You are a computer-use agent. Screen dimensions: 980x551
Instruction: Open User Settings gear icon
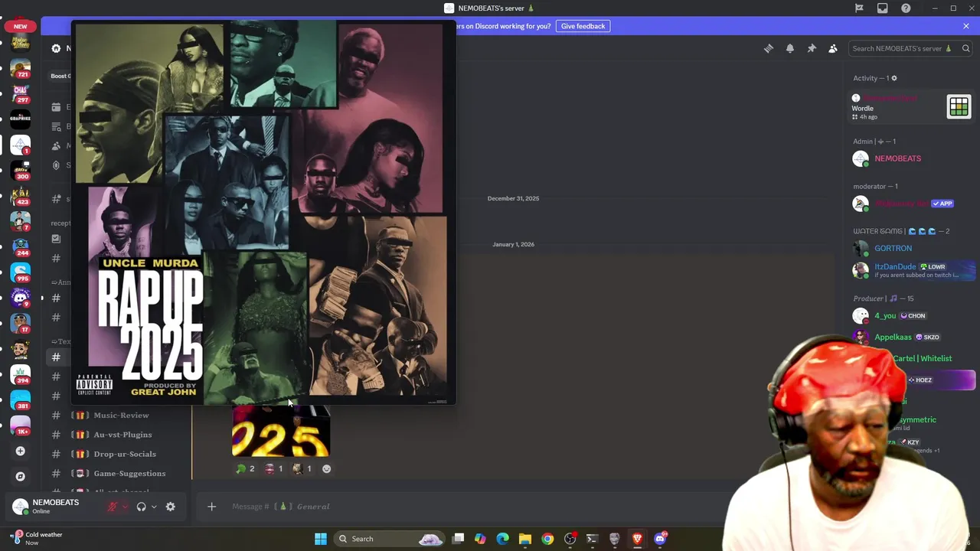click(171, 507)
